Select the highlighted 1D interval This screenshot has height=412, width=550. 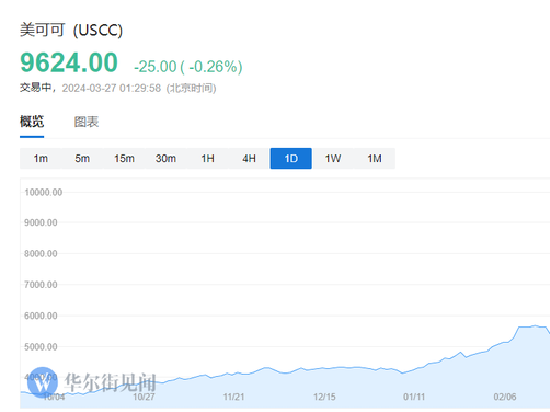pos(291,158)
